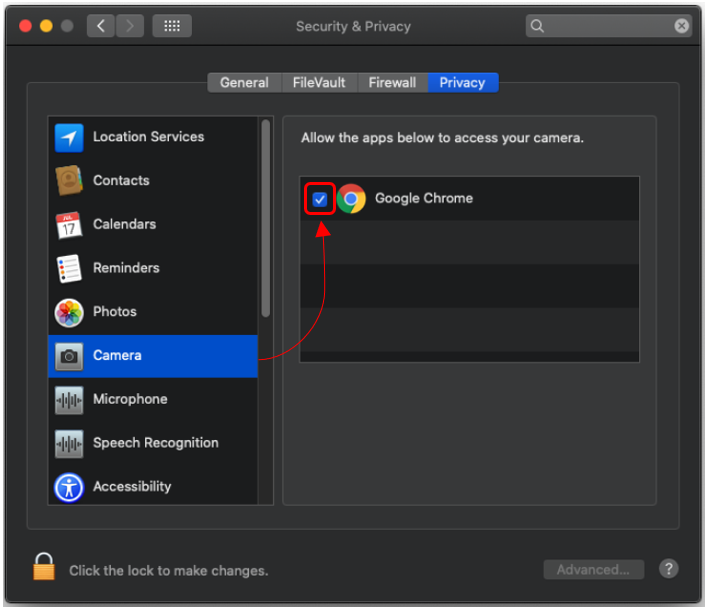
Task: Show all preferences grid button
Action: tap(171, 26)
